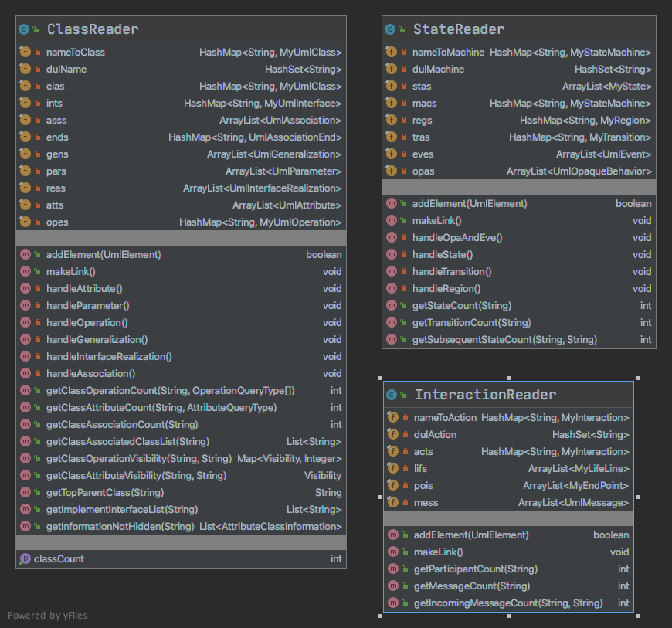Image resolution: width=672 pixels, height=628 pixels.
Task: Click the field icon of nameToMachine
Action: (x=392, y=52)
